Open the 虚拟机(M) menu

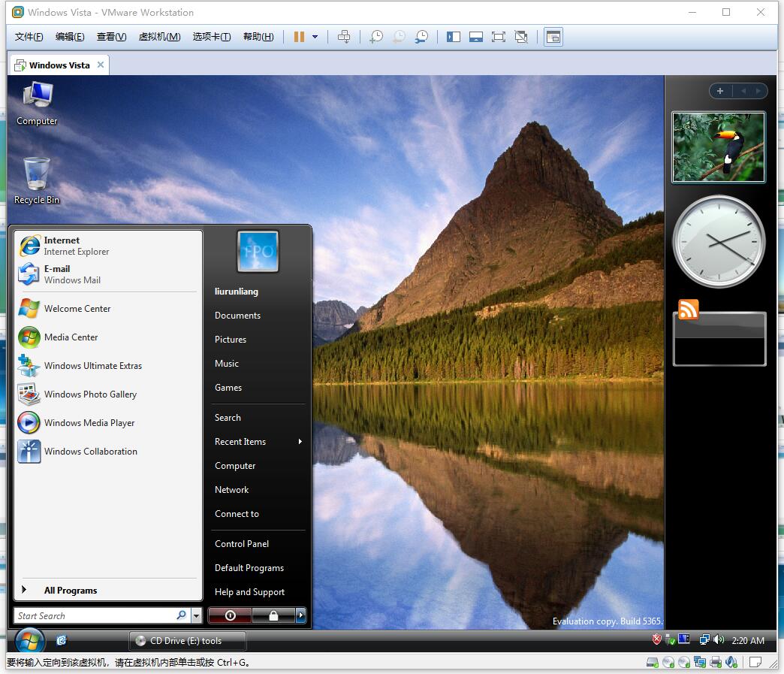pos(159,37)
